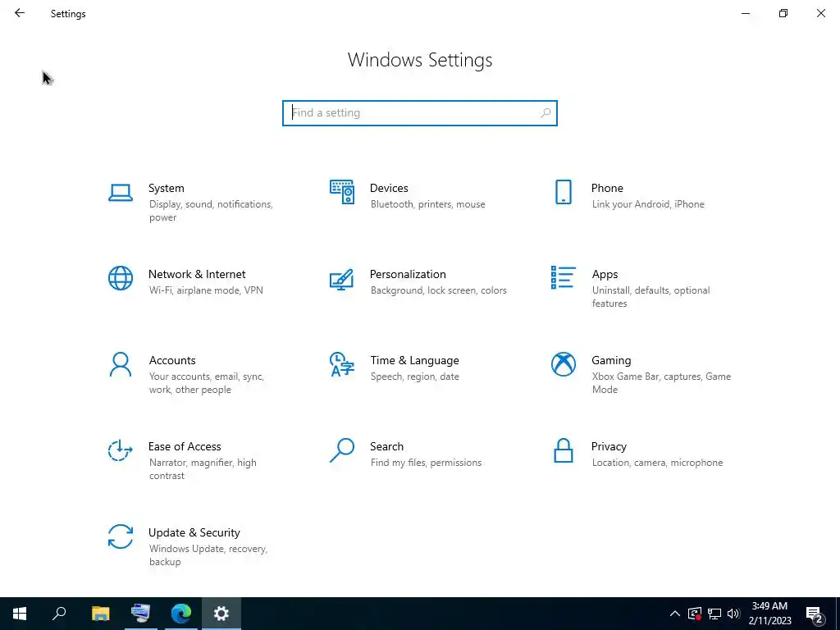Click the Show desktop sliver

pyautogui.click(x=838, y=614)
